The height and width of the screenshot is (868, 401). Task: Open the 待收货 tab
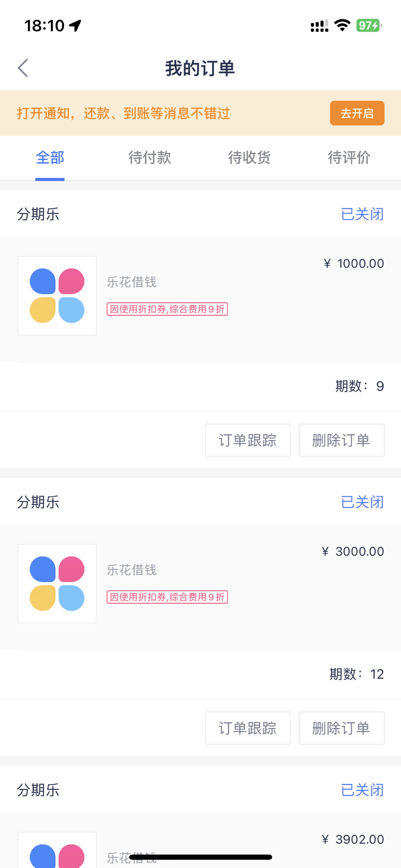[x=250, y=158]
